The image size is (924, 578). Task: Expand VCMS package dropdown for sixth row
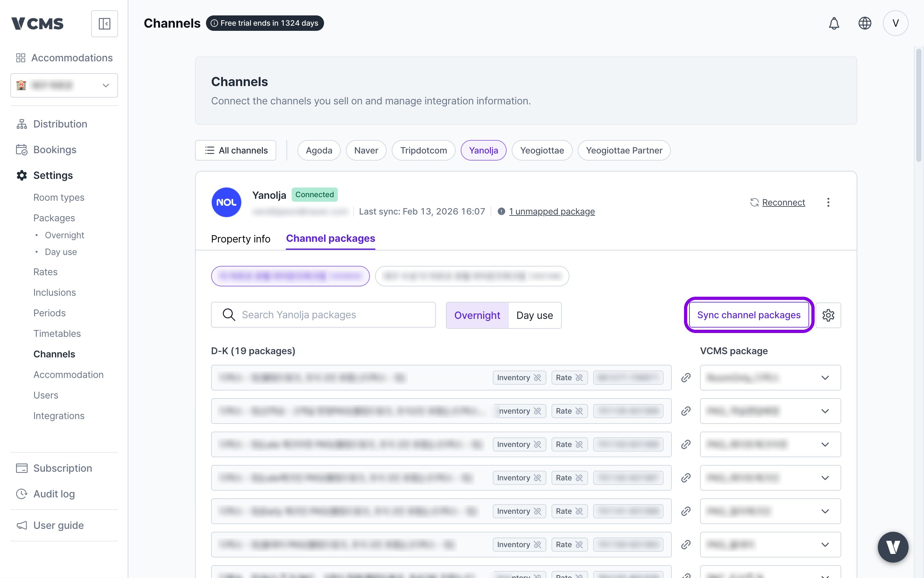pos(770,544)
